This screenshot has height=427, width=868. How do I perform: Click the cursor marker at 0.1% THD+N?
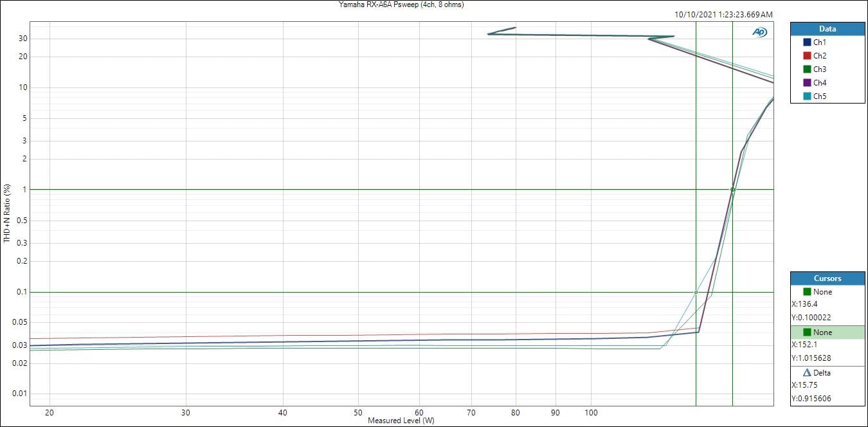696,293
